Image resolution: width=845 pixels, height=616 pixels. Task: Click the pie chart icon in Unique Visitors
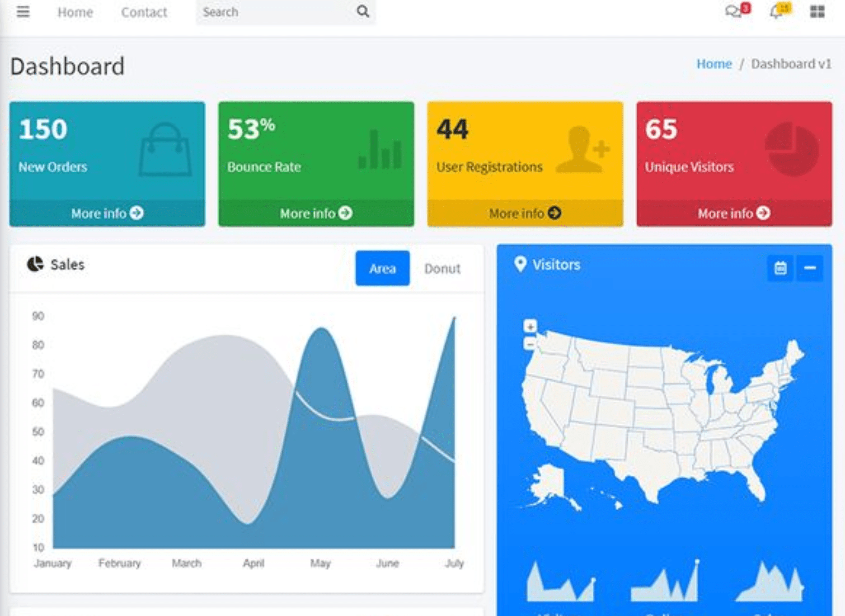792,149
